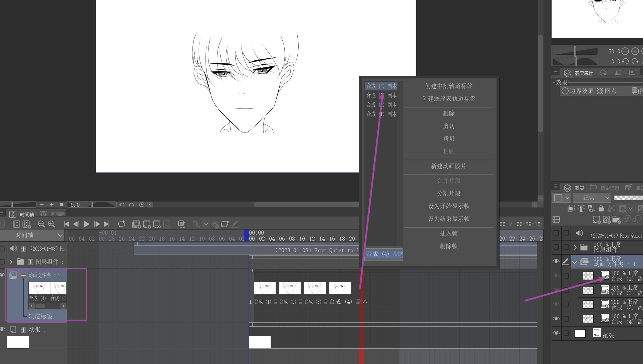Jump to the first frame
643x364 pixels.
click(x=66, y=224)
